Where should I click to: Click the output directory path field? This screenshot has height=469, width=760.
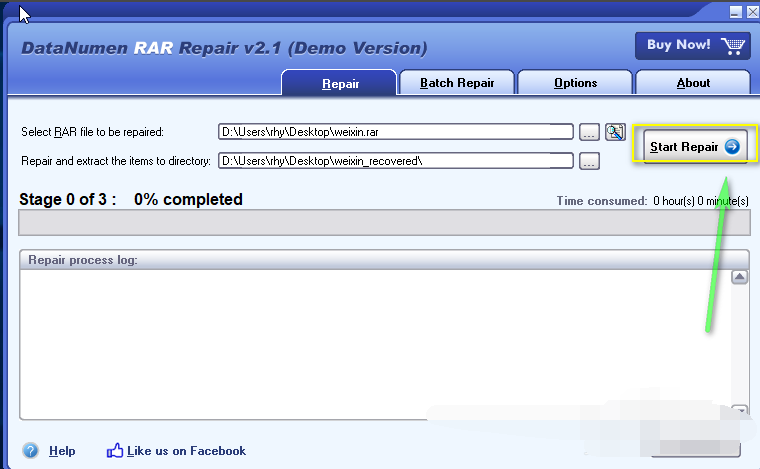[x=395, y=161]
